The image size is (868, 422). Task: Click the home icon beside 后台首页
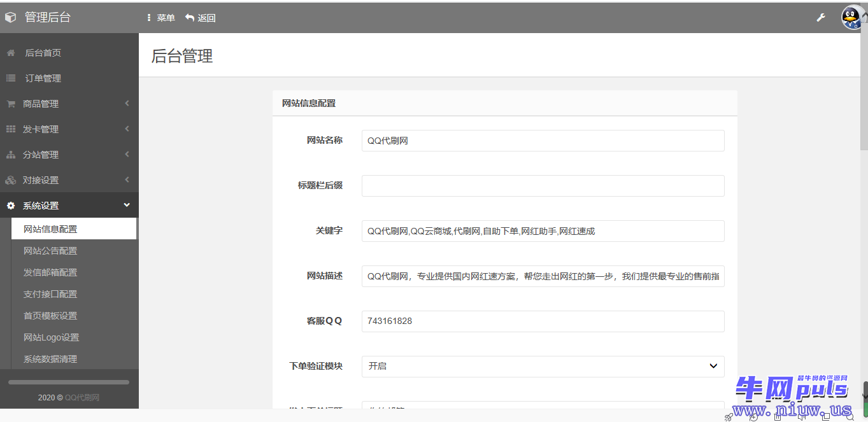tap(11, 53)
